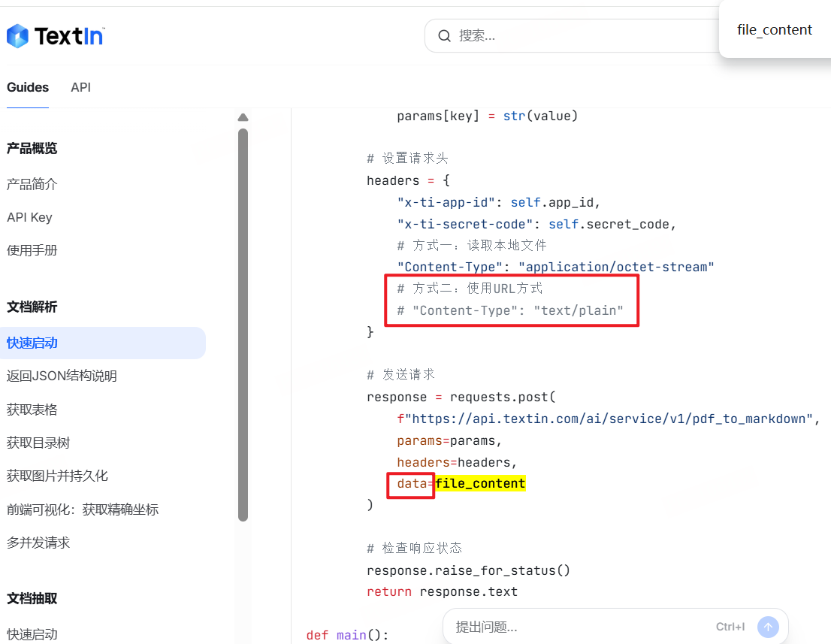Switch to the Guides tab

coord(28,87)
